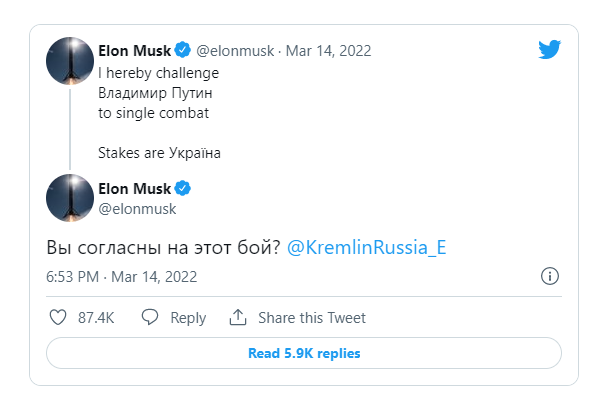Click @elonmusk handle under lower name
The image size is (591, 400).
[137, 209]
